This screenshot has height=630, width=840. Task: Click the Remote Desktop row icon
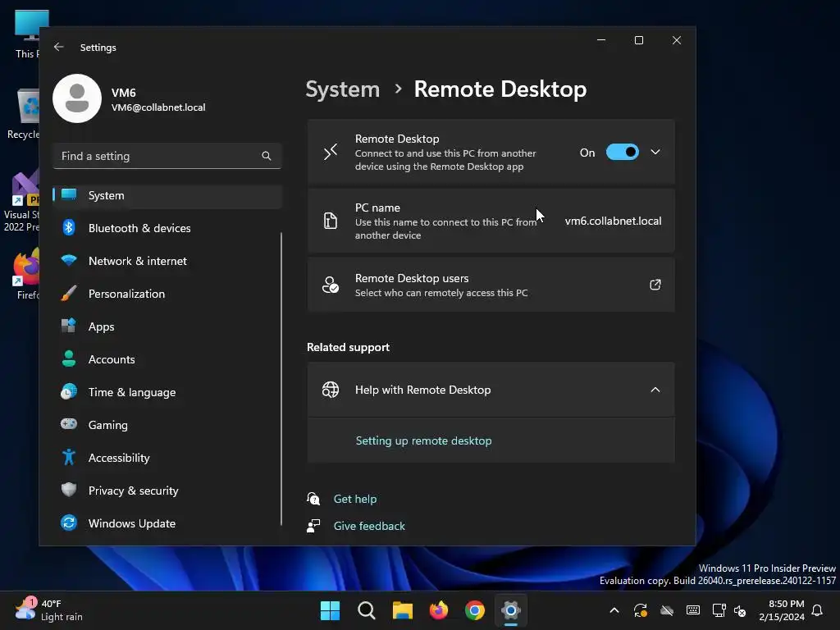[x=331, y=152]
